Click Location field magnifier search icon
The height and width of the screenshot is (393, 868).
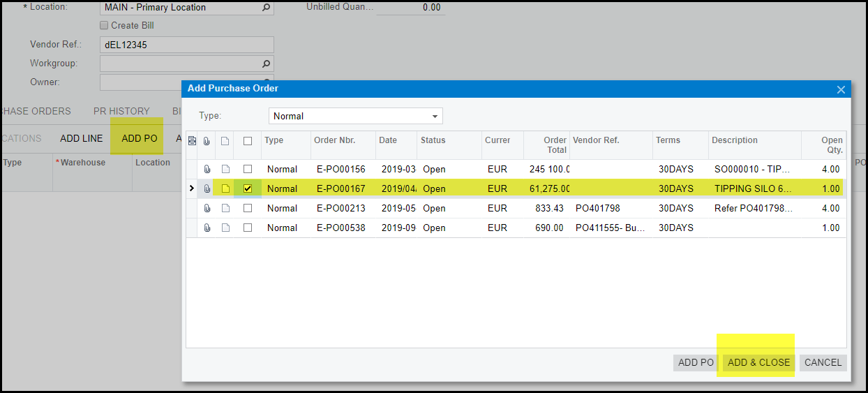pos(266,8)
